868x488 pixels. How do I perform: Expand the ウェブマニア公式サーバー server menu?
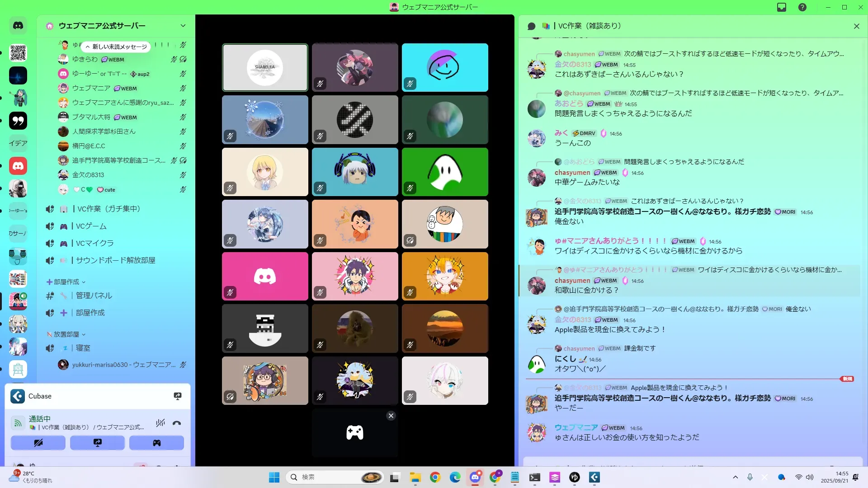coord(183,26)
